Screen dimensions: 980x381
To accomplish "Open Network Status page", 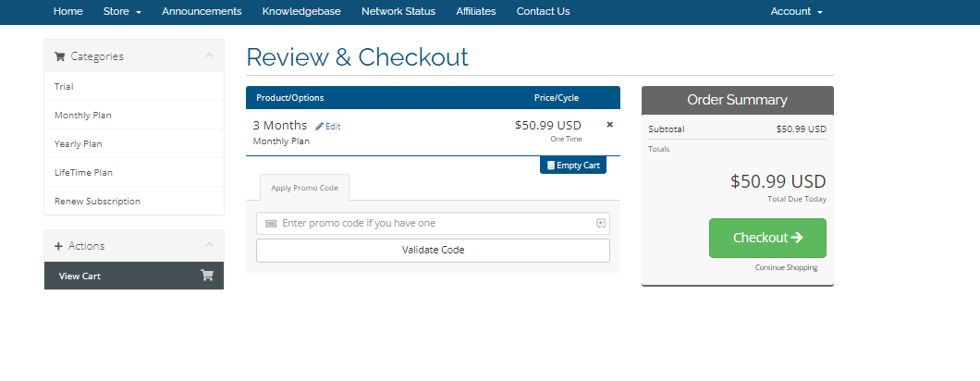I will pyautogui.click(x=398, y=11).
